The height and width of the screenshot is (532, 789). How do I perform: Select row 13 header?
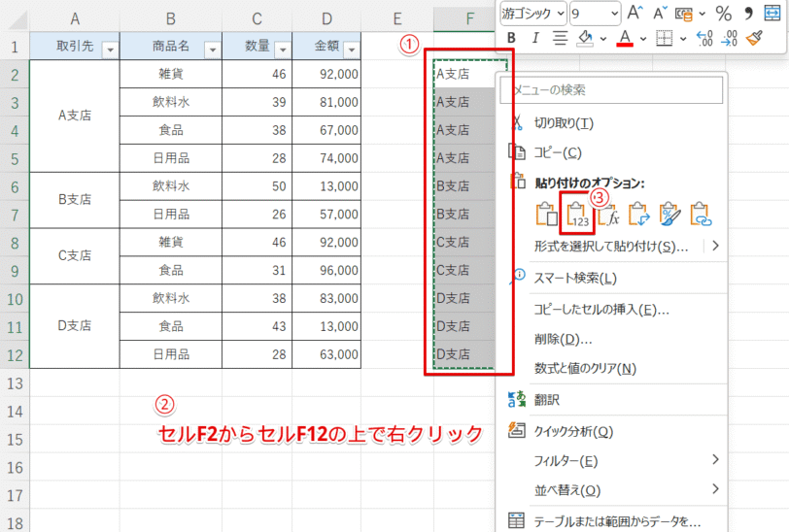[15, 383]
